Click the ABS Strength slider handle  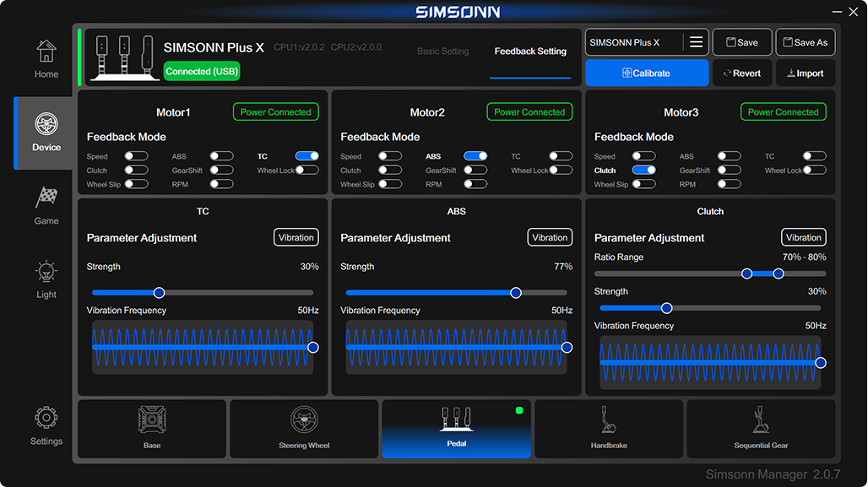(x=516, y=293)
